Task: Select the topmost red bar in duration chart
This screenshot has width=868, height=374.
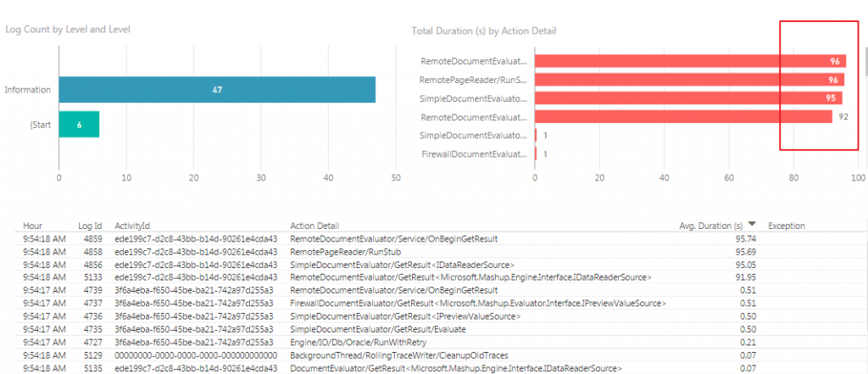Action: click(690, 61)
